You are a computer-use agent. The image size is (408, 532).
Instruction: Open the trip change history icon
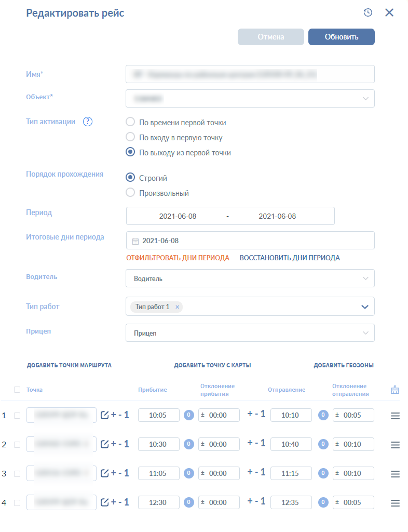tap(368, 13)
